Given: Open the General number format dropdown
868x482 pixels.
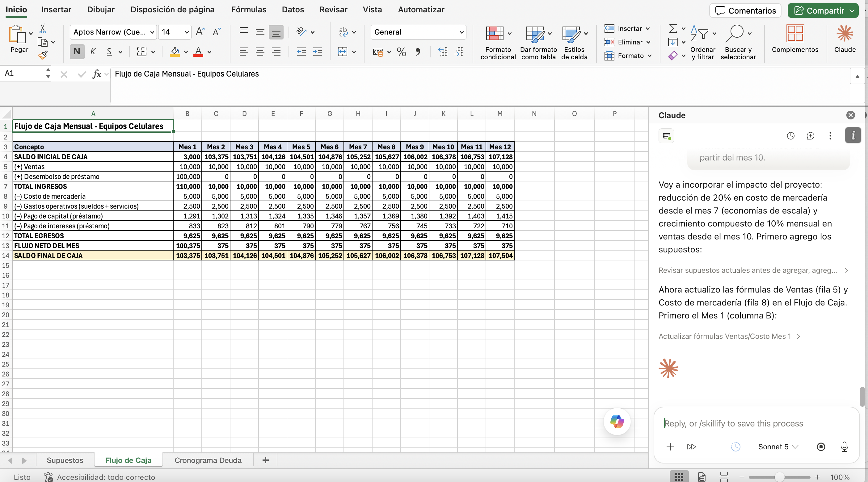Looking at the screenshot, I should click(x=461, y=32).
